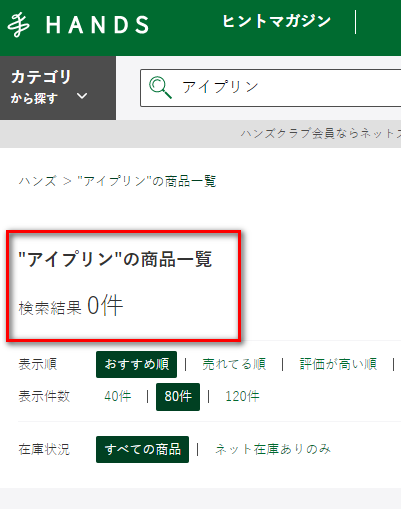Click the 検索結果 0件 result count
The width and height of the screenshot is (401, 509).
coord(71,305)
